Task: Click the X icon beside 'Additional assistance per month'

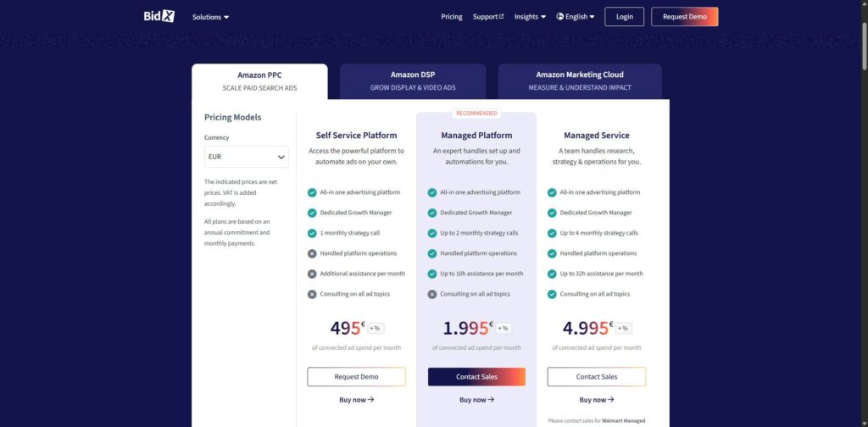Action: (312, 274)
